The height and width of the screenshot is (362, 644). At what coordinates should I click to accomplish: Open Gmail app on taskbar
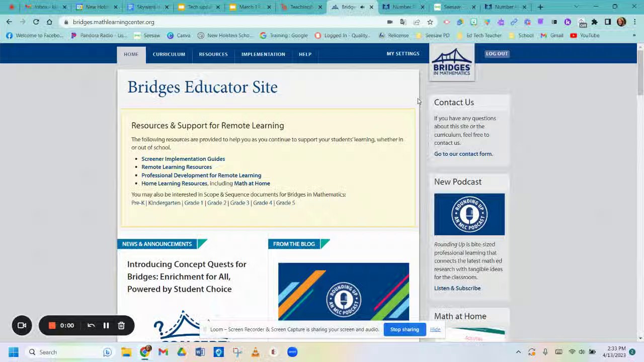163,352
